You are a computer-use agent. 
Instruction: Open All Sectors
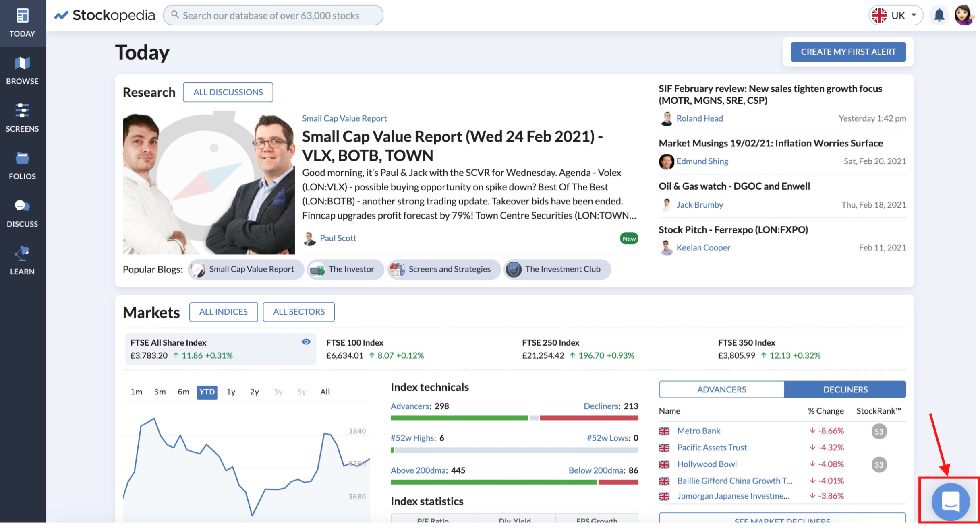click(298, 312)
